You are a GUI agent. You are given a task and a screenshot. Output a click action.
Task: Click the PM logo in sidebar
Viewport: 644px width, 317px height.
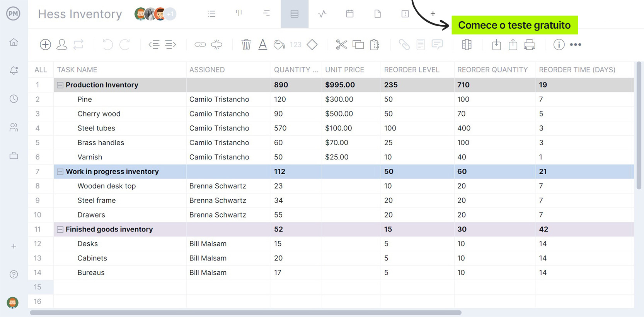click(x=14, y=14)
